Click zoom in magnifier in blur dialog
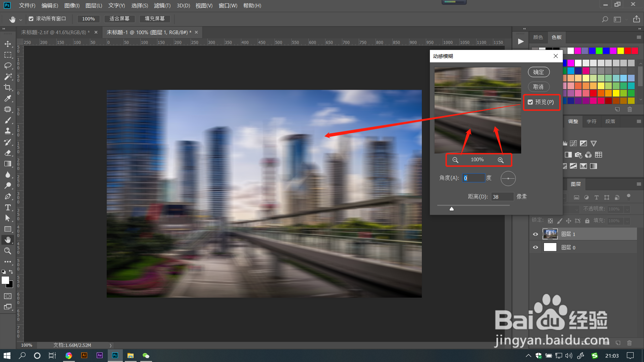 tap(500, 160)
